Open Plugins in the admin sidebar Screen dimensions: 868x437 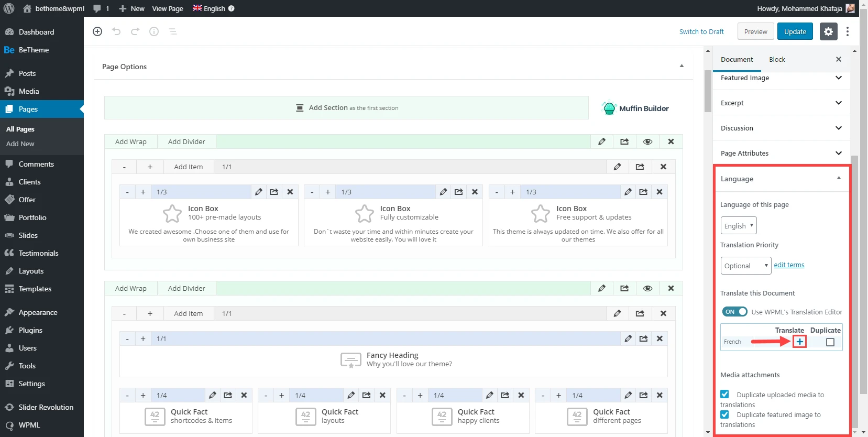click(x=30, y=330)
